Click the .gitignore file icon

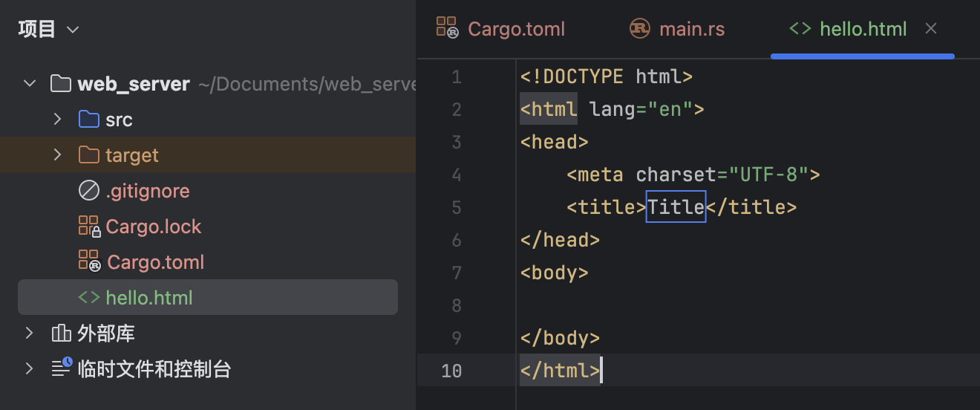pos(88,190)
